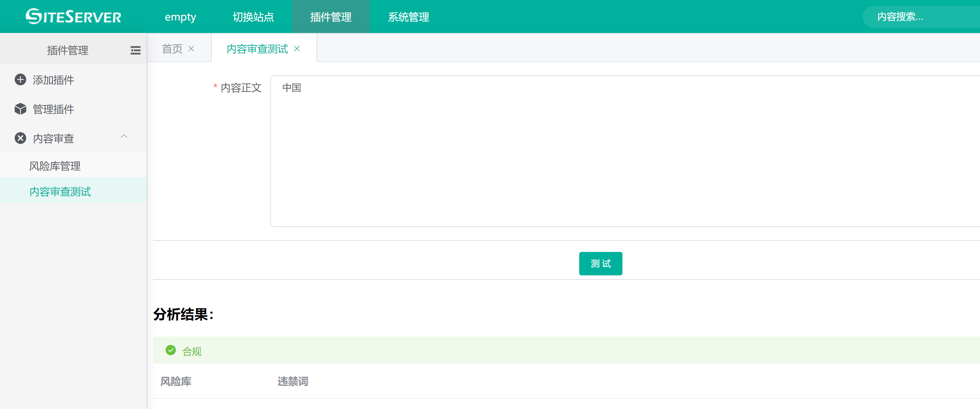Close the 首页 tab
The width and height of the screenshot is (980, 409).
pyautogui.click(x=191, y=49)
